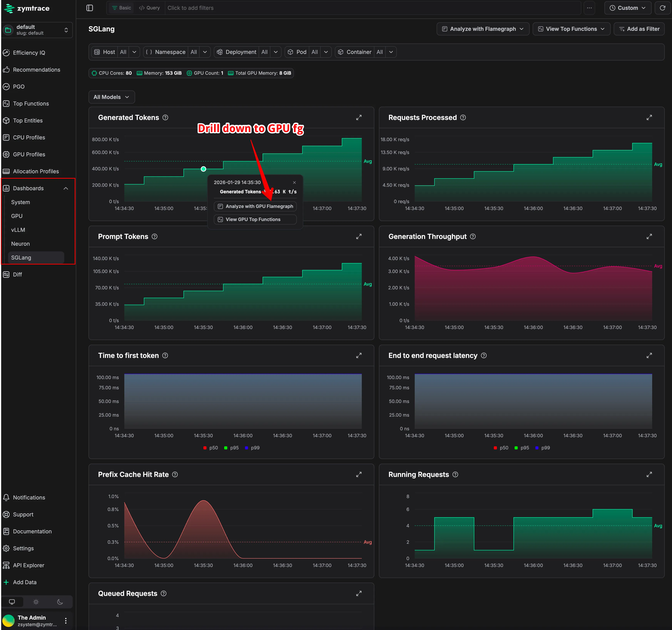This screenshot has width=672, height=630.
Task: Collapse the Dashboards section
Action: tap(66, 188)
